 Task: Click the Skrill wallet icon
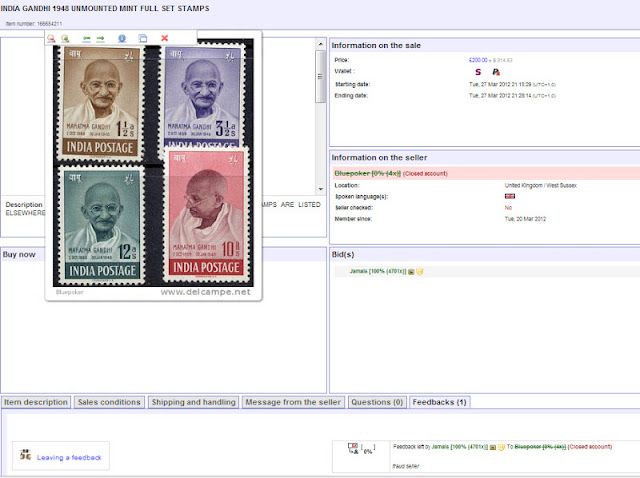tap(478, 72)
